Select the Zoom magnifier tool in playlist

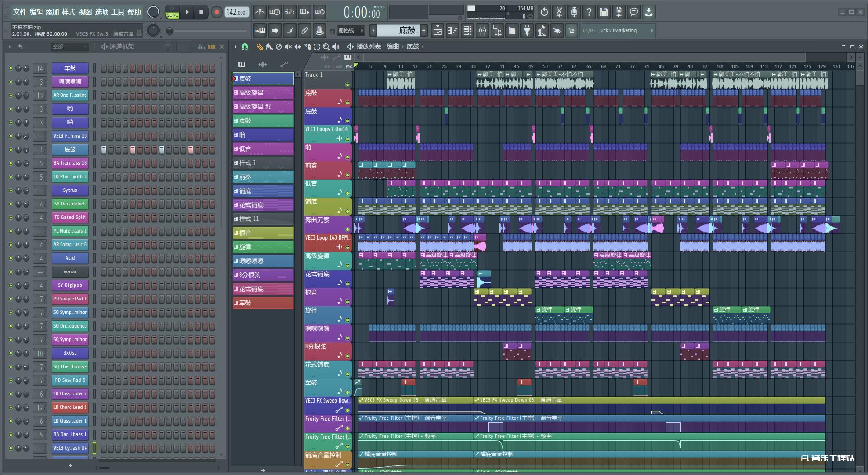click(326, 47)
